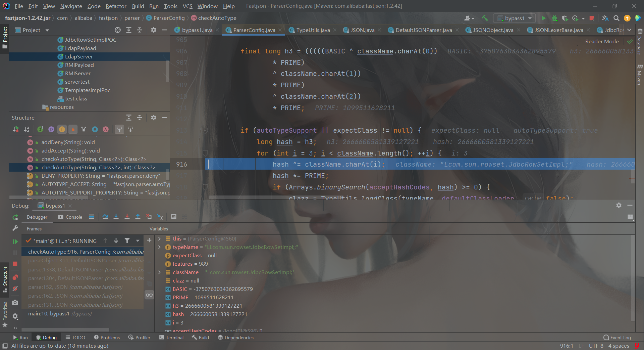
Task: Open Project view dropdown arrow
Action: tap(47, 30)
